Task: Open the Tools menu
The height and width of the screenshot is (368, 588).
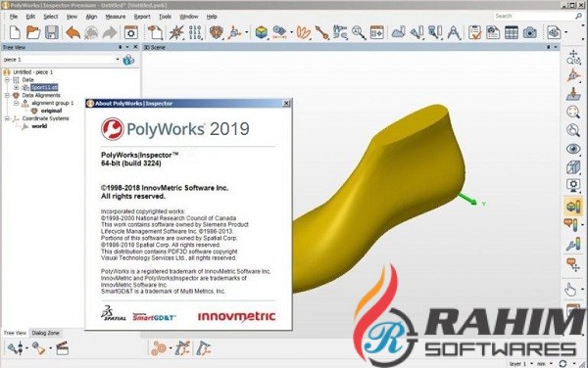Action: [165, 17]
